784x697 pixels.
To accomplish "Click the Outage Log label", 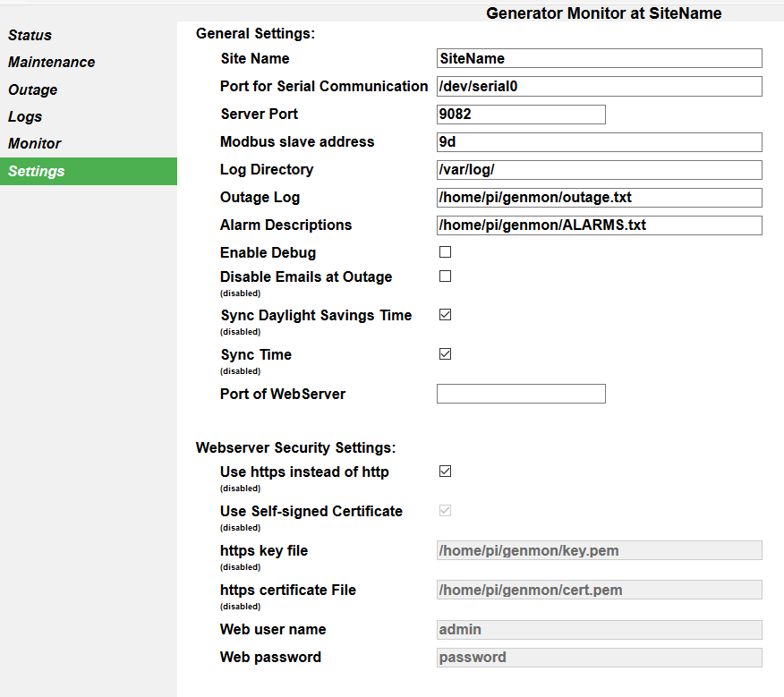I will click(260, 198).
